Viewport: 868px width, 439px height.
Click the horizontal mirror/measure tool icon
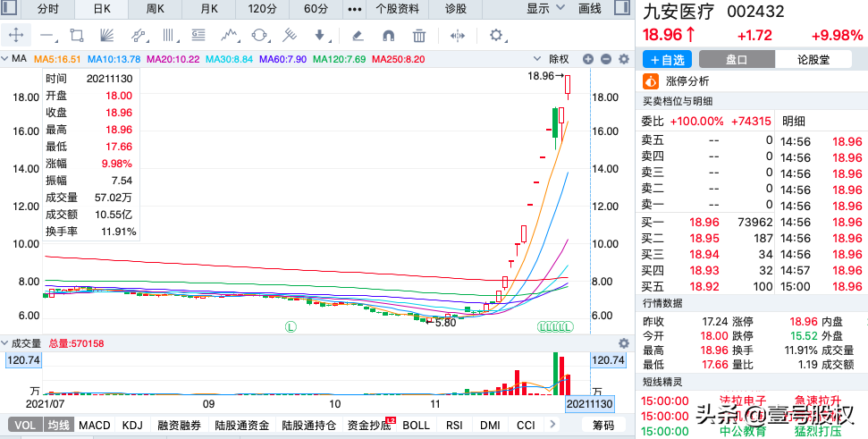(x=458, y=36)
